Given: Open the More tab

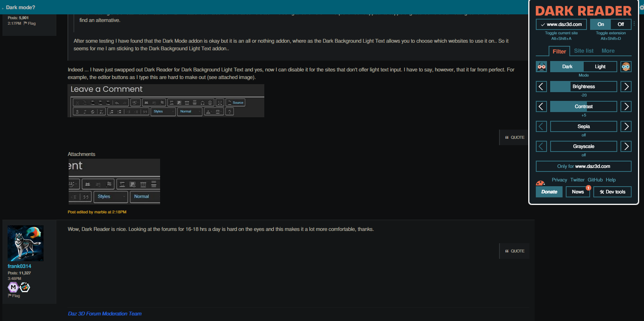Looking at the screenshot, I should [x=608, y=51].
